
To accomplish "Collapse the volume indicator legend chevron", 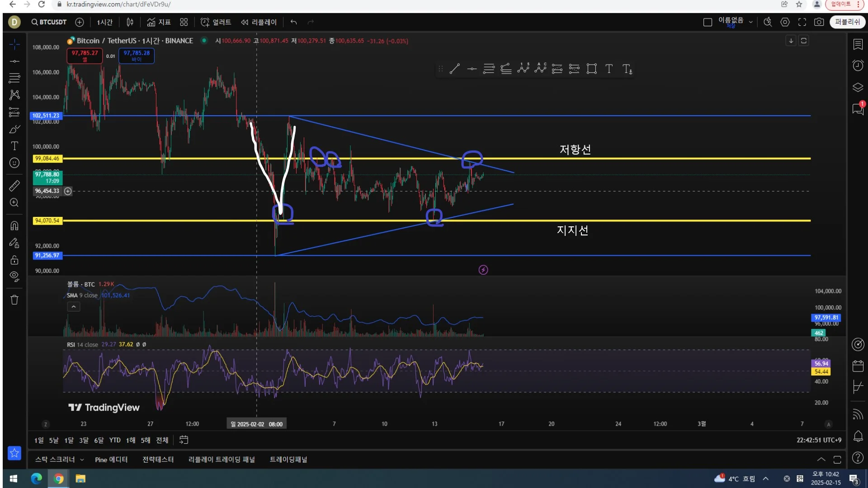I will tap(74, 307).
